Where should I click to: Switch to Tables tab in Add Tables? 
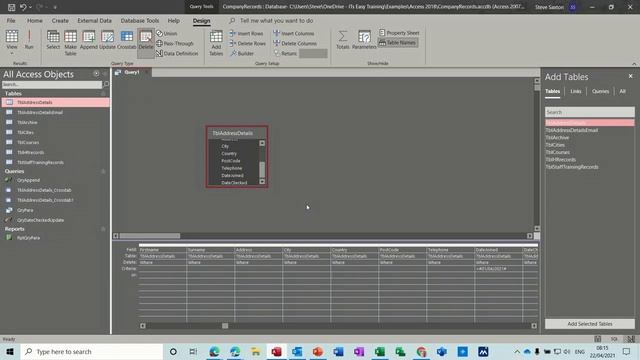(x=553, y=91)
